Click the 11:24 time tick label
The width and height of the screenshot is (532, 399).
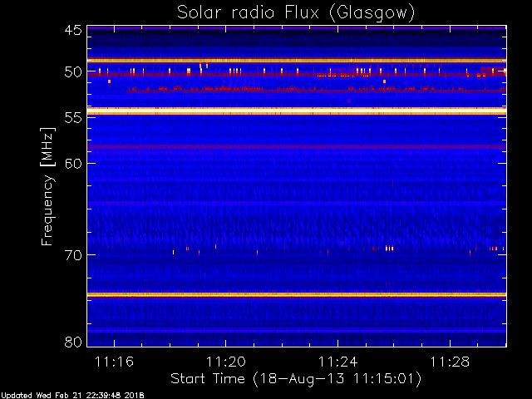click(338, 362)
